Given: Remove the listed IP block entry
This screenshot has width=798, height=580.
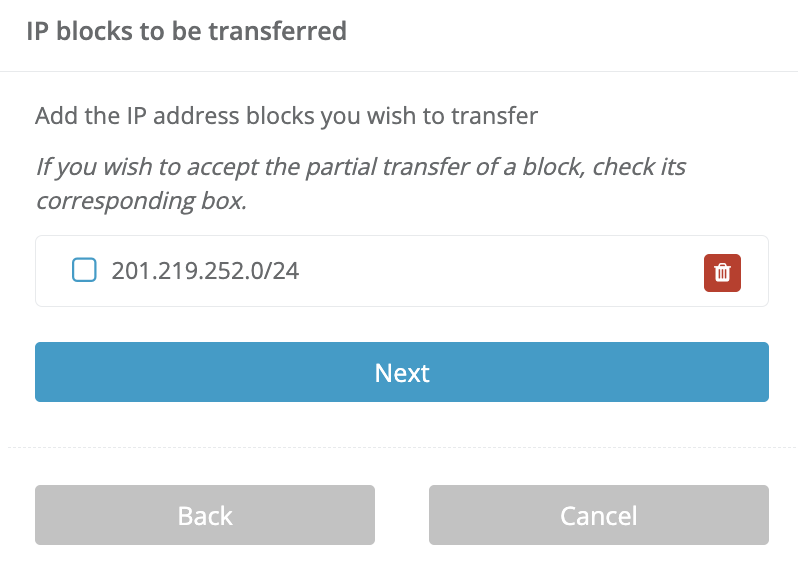Looking at the screenshot, I should (722, 272).
